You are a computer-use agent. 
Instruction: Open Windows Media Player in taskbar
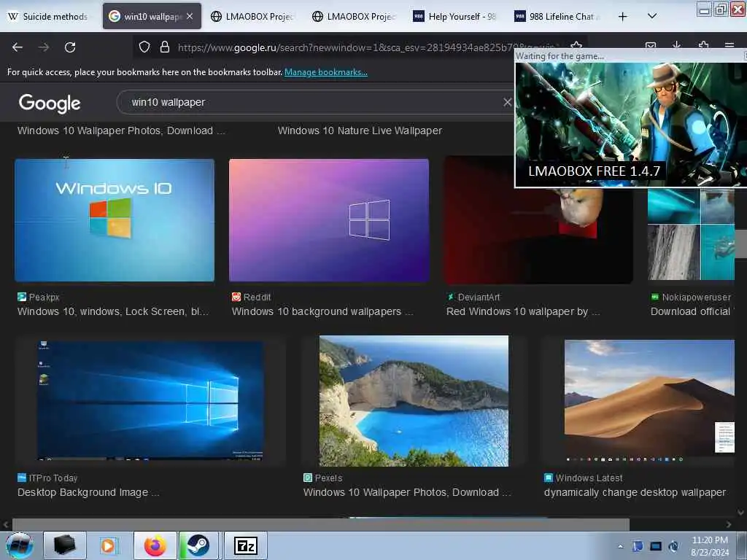(108, 545)
